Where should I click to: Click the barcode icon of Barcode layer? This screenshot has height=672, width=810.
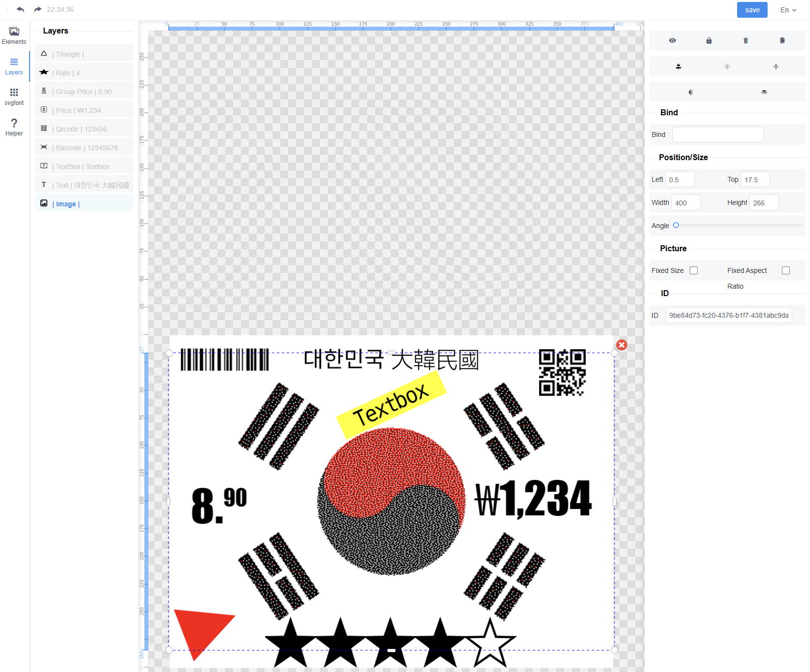[44, 147]
